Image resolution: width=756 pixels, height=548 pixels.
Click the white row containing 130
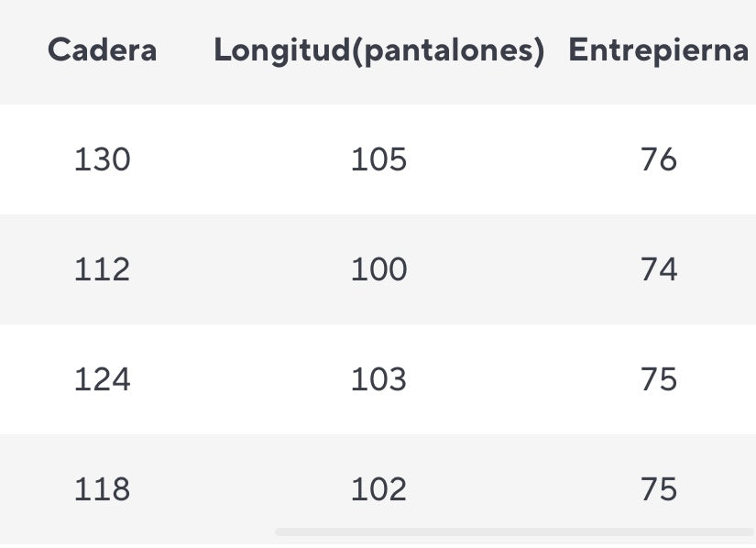point(378,159)
